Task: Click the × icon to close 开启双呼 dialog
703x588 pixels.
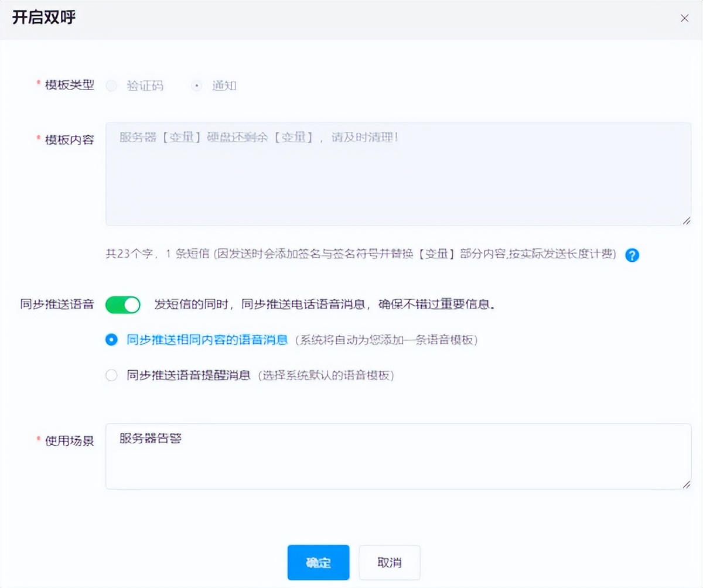Action: click(684, 18)
